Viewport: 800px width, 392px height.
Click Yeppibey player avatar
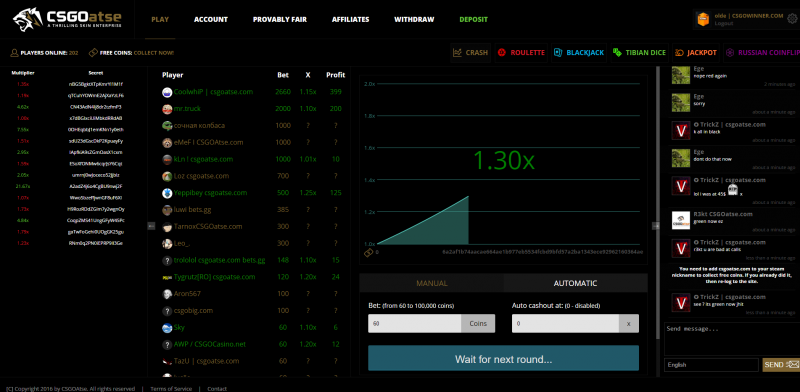tap(167, 193)
